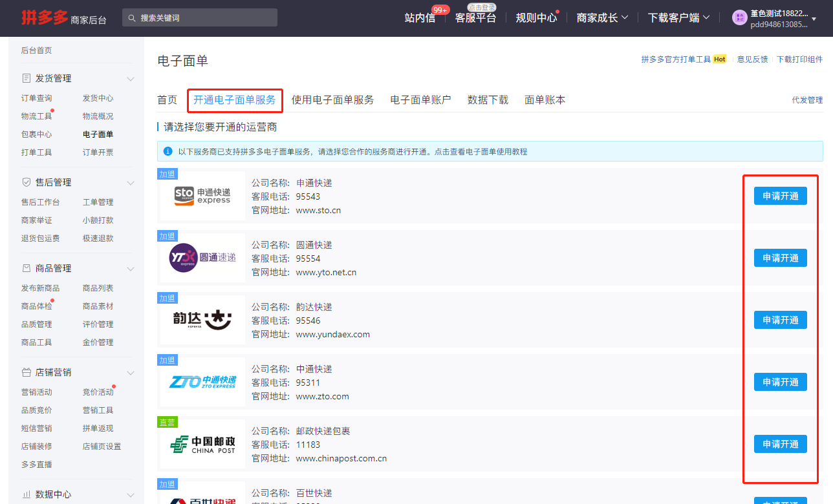Open the 数据下载 tab
This screenshot has width=833, height=504.
[488, 100]
